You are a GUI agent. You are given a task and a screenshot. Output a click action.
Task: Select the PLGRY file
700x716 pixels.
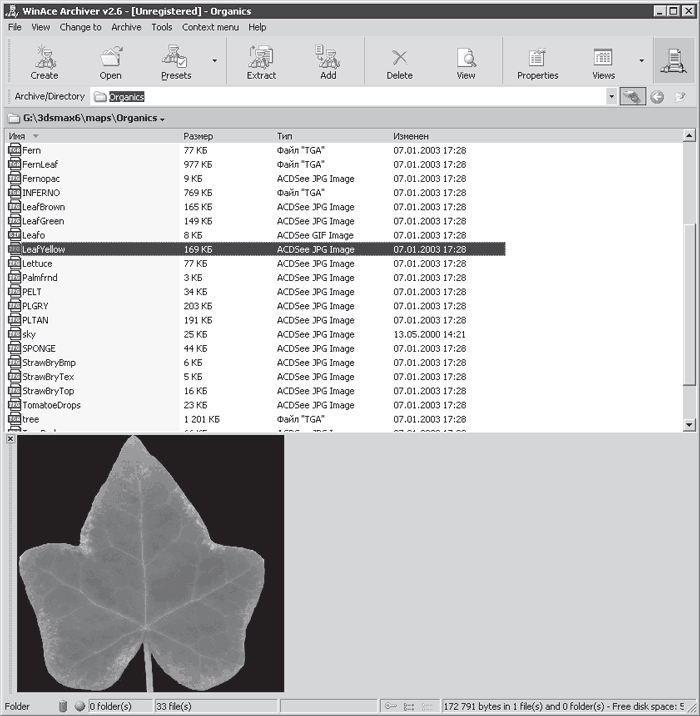click(257, 306)
